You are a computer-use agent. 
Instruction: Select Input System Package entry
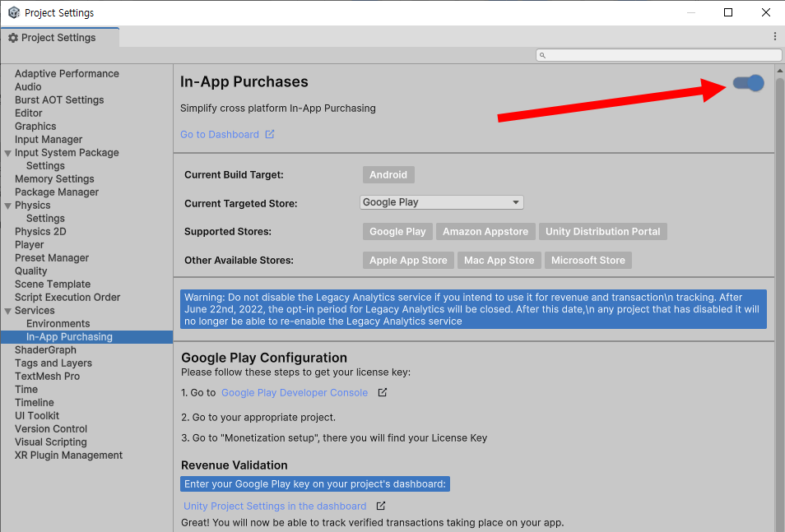pos(67,153)
